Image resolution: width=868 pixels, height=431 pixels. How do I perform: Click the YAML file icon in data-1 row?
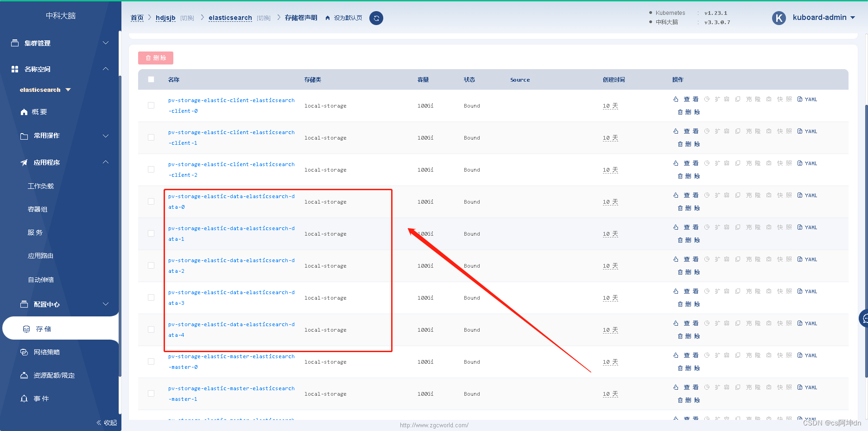pos(800,227)
